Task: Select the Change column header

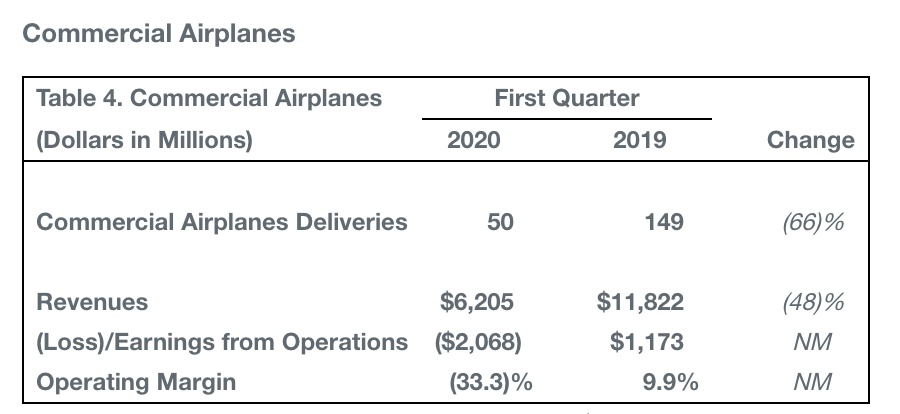Action: click(x=810, y=140)
